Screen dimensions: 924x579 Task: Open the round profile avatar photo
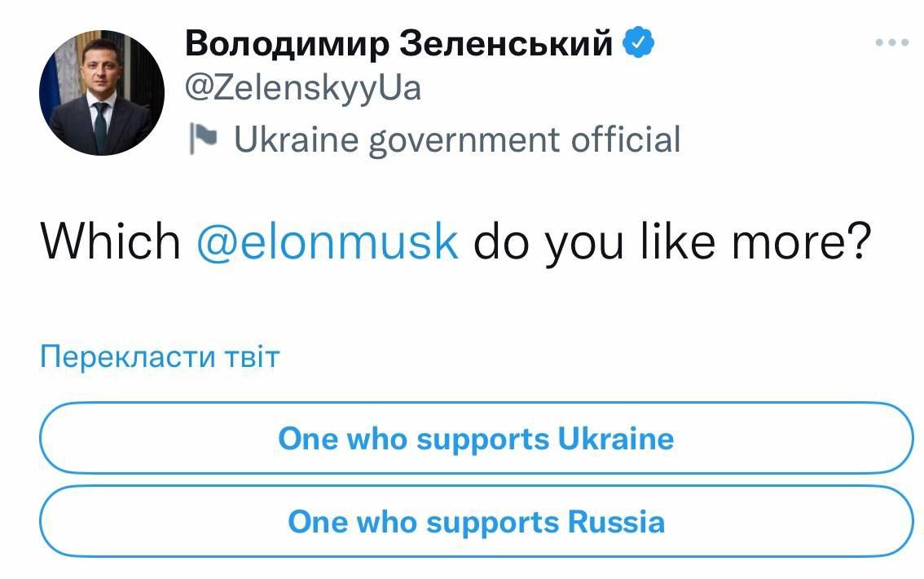[101, 93]
